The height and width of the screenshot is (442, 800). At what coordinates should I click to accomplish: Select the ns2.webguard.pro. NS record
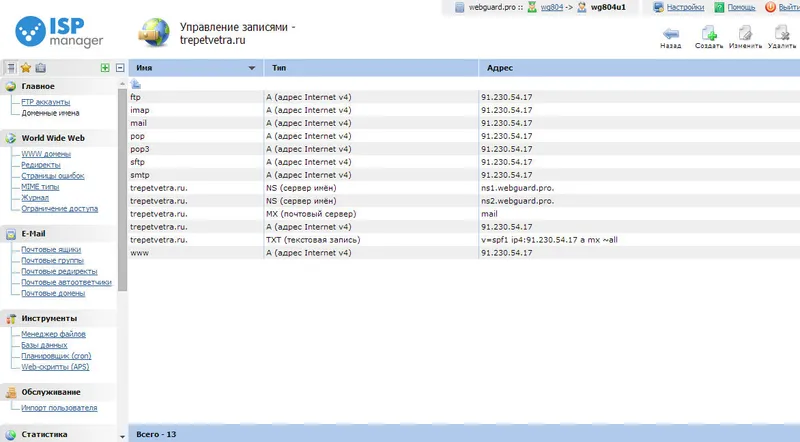(x=464, y=201)
